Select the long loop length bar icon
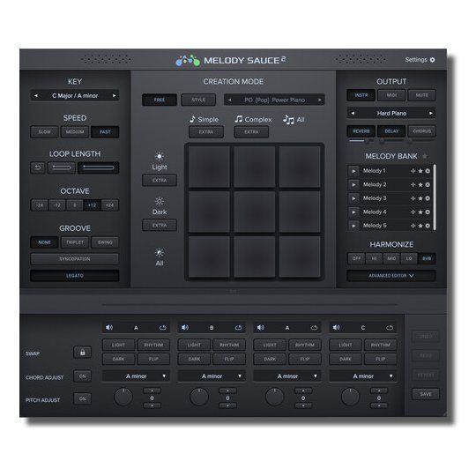This screenshot has width=476, height=476. tap(98, 167)
